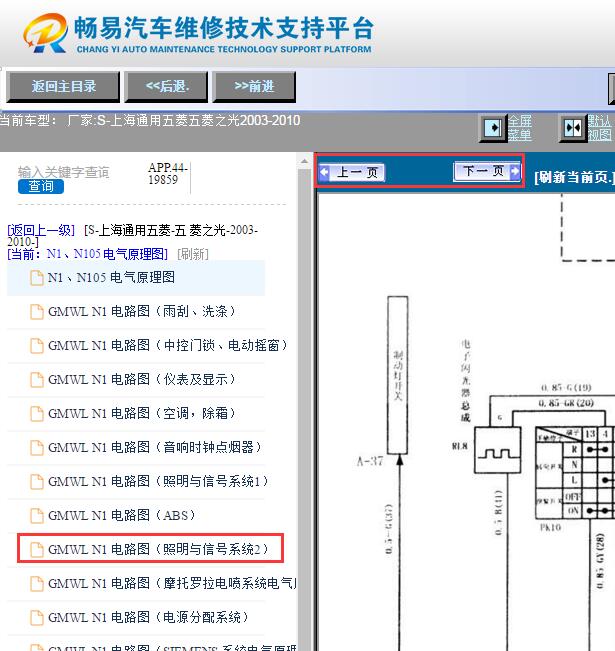Click the PK10 label in the diagram
This screenshot has width=615, height=651.
(550, 528)
